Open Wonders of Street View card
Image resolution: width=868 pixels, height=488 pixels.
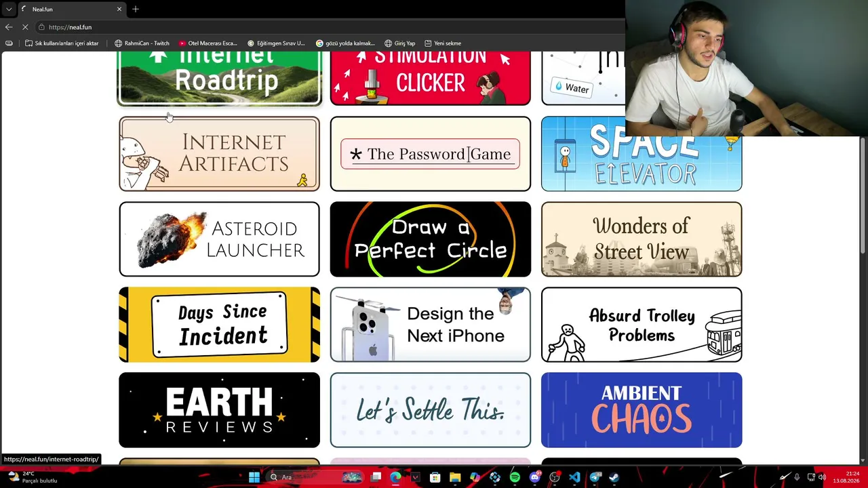[642, 239]
